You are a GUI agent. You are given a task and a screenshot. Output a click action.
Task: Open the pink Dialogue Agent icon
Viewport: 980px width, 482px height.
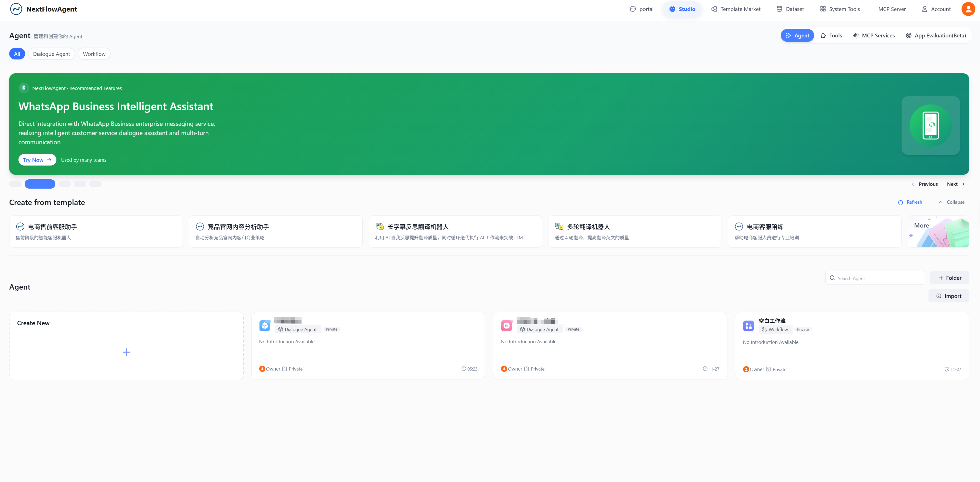506,325
